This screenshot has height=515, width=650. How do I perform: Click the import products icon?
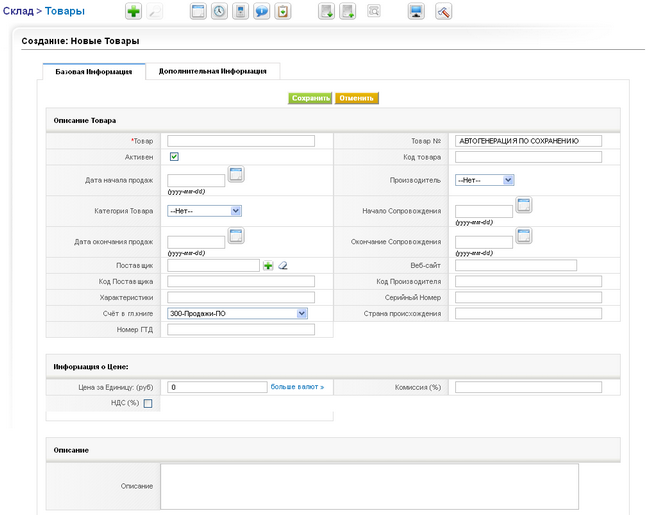pyautogui.click(x=326, y=11)
